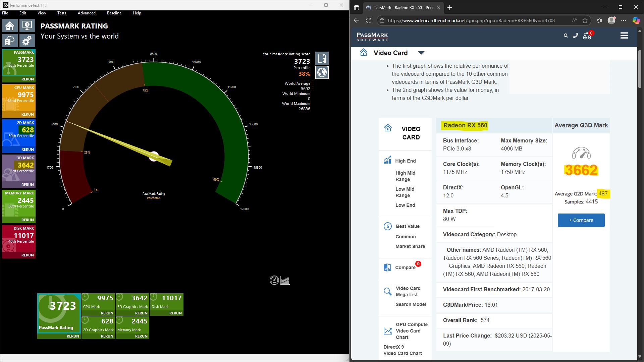Select the bottom Memory Mark 2445 tile
This screenshot has height=362, width=644.
pyautogui.click(x=132, y=327)
